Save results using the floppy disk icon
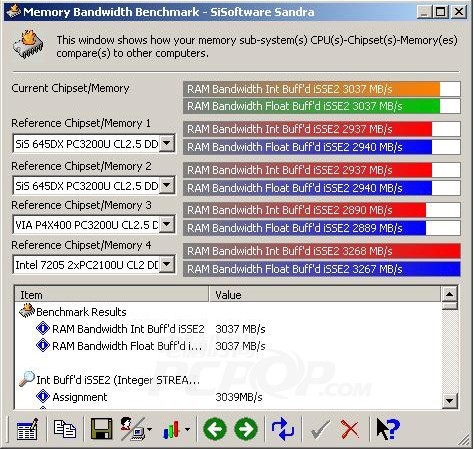Screen dimensions: 474x449 click(101, 429)
